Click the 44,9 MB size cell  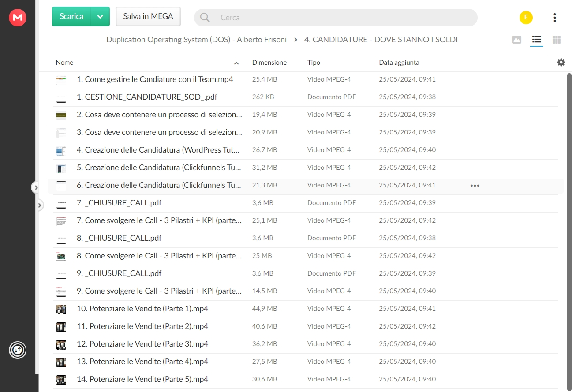(x=265, y=309)
